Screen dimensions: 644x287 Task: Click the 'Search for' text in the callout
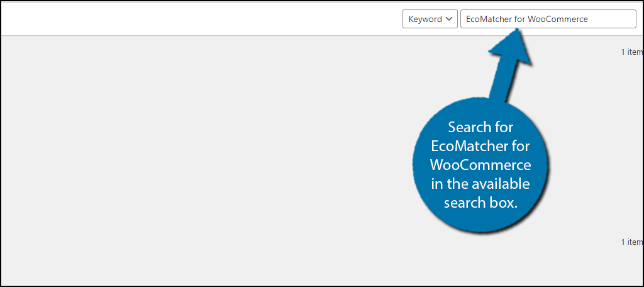pyautogui.click(x=480, y=128)
